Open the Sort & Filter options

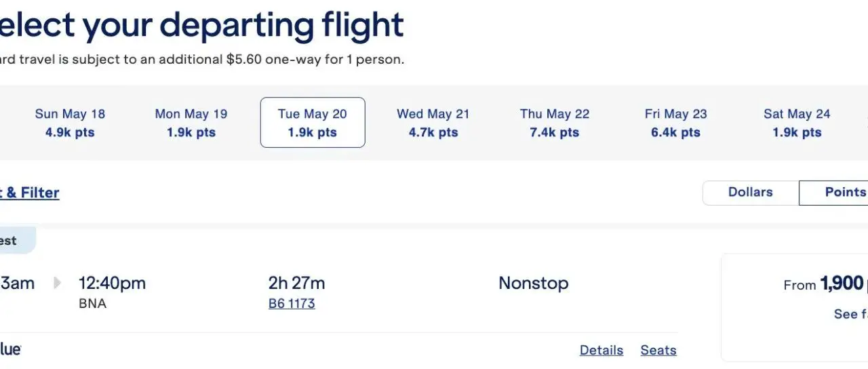[x=30, y=193]
